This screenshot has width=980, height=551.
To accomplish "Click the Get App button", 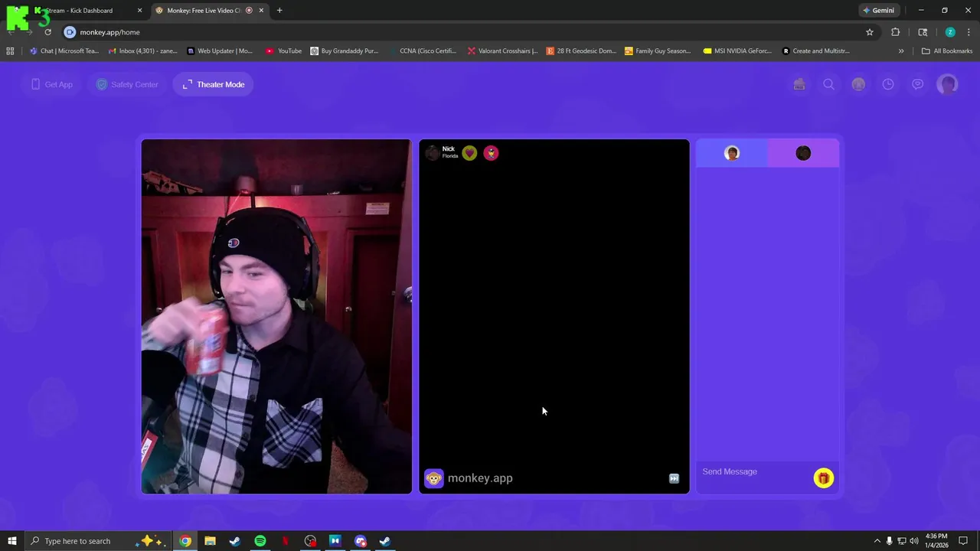I will click(x=52, y=84).
